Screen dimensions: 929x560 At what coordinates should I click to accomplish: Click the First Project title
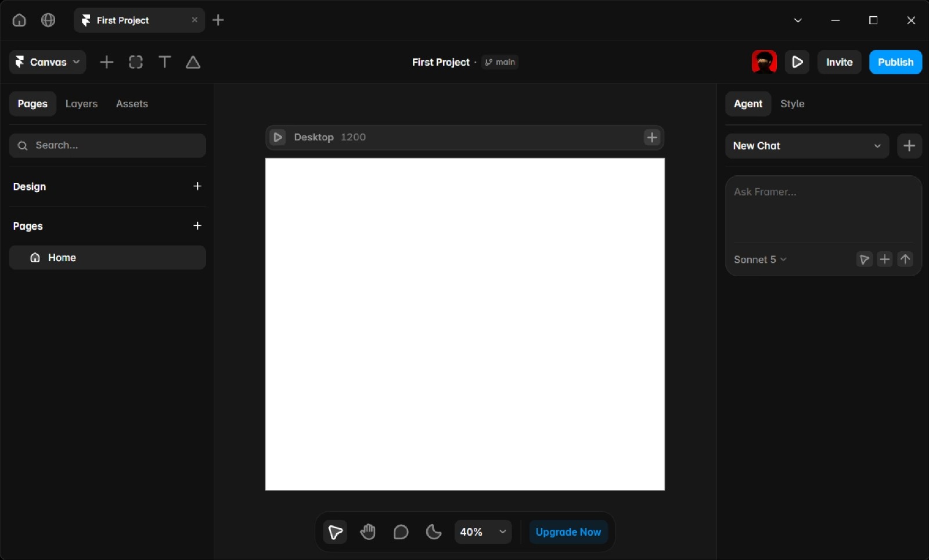point(441,62)
